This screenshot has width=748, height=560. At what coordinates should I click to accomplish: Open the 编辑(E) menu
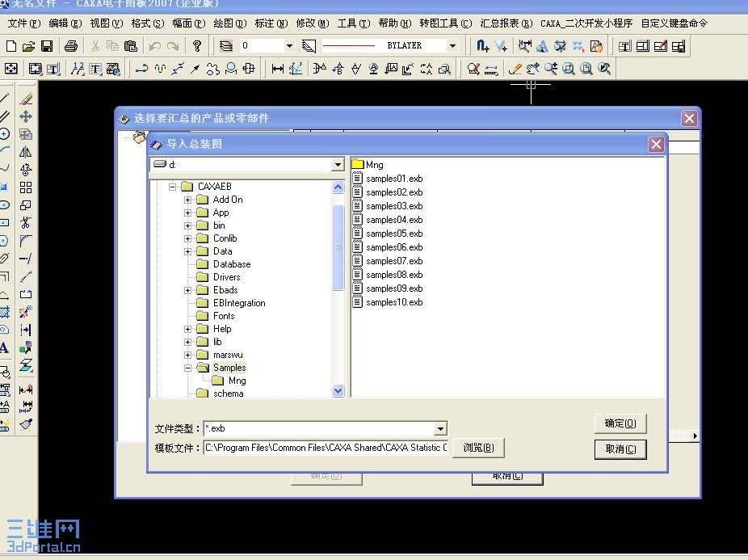pos(65,23)
